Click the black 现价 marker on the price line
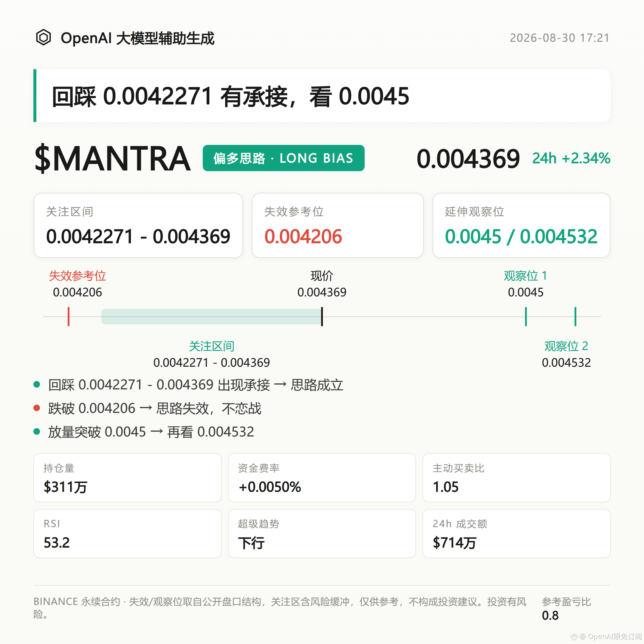 click(x=322, y=316)
